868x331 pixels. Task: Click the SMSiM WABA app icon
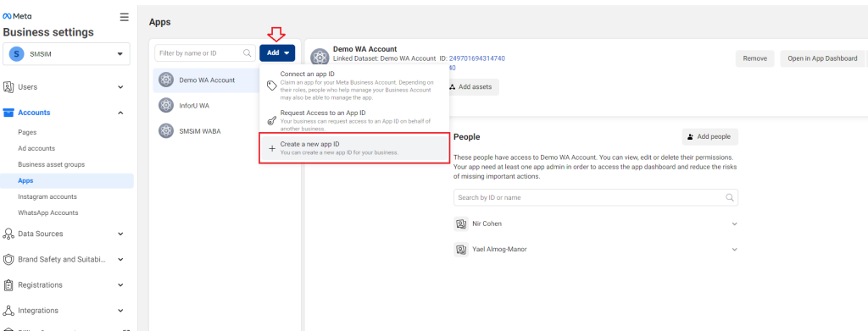tap(165, 130)
